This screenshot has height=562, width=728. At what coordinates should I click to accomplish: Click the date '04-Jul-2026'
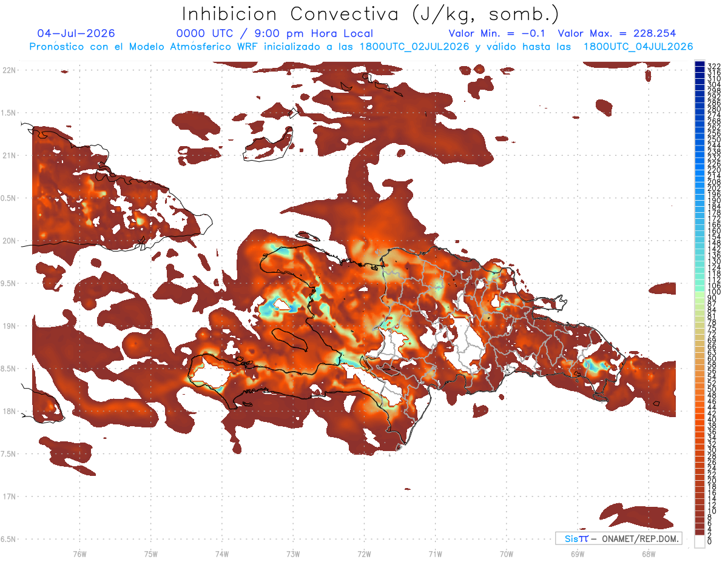(x=76, y=33)
